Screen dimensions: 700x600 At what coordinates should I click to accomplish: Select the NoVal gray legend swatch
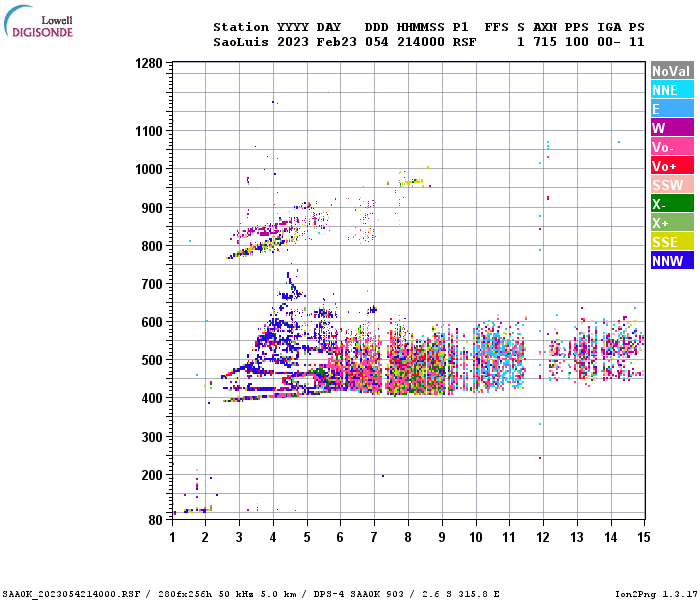pos(672,71)
